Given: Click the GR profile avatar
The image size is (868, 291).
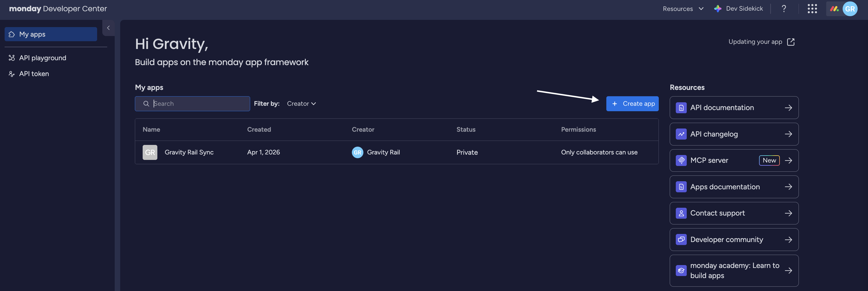Looking at the screenshot, I should [x=850, y=8].
